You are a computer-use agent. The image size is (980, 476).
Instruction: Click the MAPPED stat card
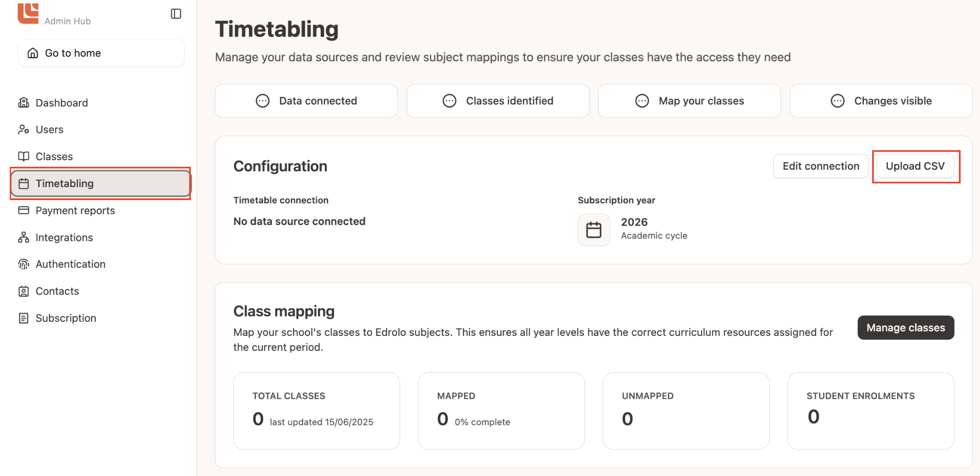tap(501, 411)
